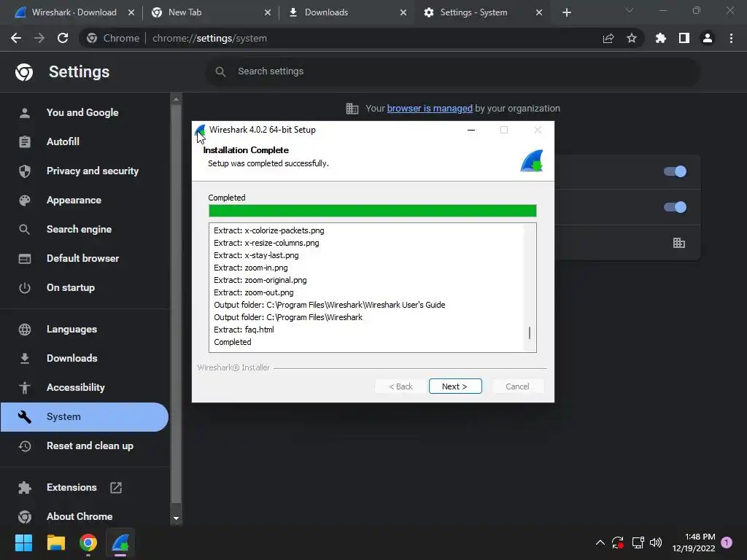Screen dimensions: 747x560
Task: Click the Extensions external-link icon
Action: click(116, 487)
